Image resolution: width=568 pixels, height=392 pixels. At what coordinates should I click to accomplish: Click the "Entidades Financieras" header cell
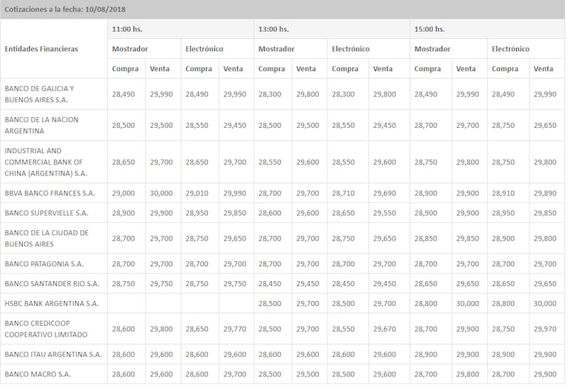(x=41, y=49)
